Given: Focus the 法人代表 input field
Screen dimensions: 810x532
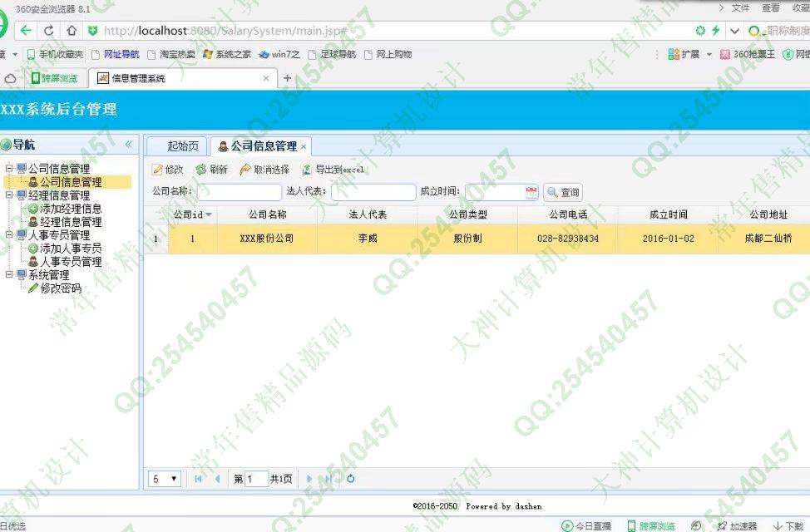Looking at the screenshot, I should [373, 192].
